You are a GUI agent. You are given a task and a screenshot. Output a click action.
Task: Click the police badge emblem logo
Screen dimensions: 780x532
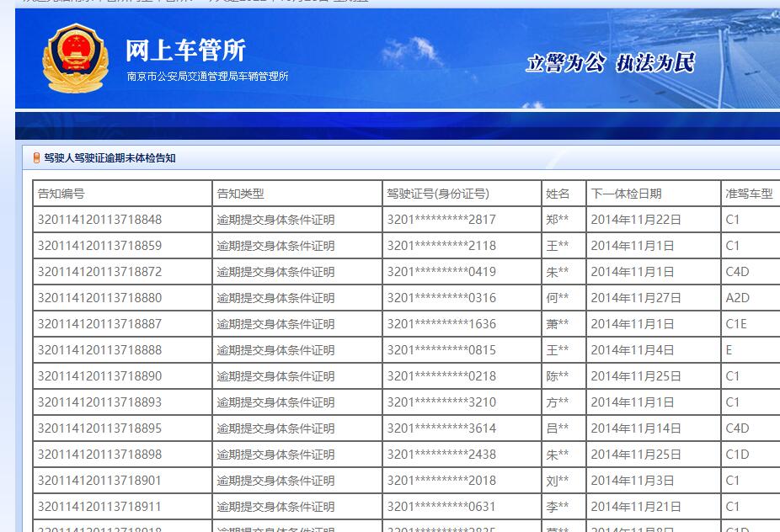tap(69, 59)
